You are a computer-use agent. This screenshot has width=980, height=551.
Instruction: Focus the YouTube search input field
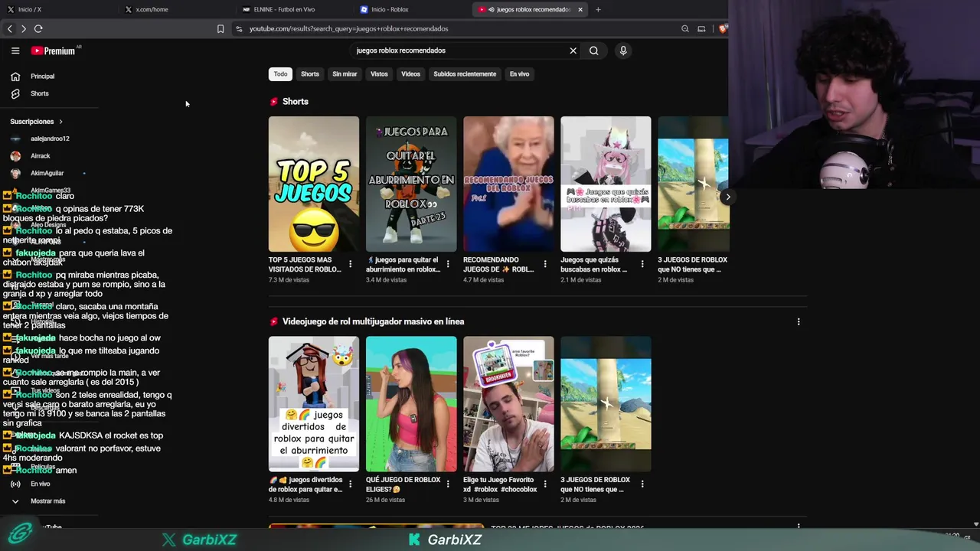(x=459, y=51)
